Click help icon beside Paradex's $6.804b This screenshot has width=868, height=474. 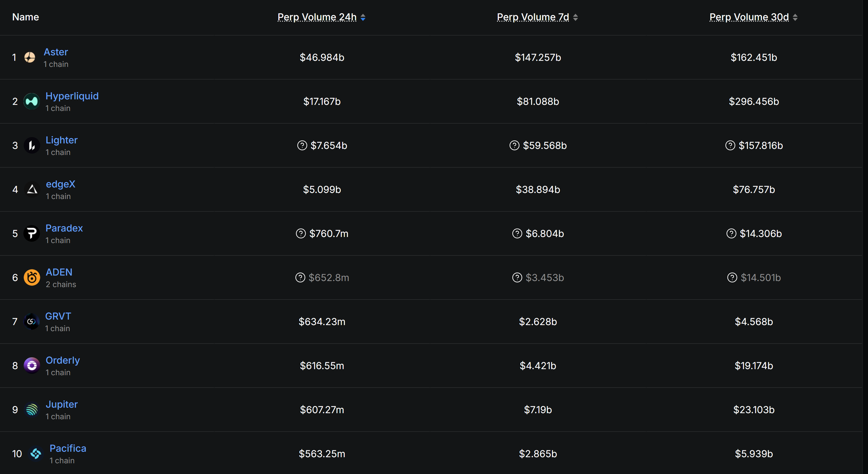(517, 233)
